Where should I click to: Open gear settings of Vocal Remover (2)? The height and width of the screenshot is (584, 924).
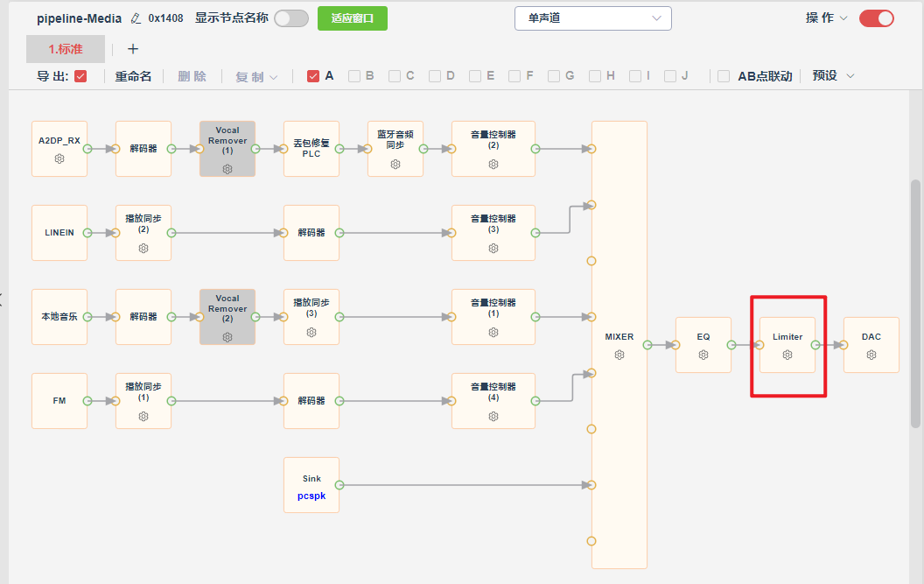click(x=227, y=337)
